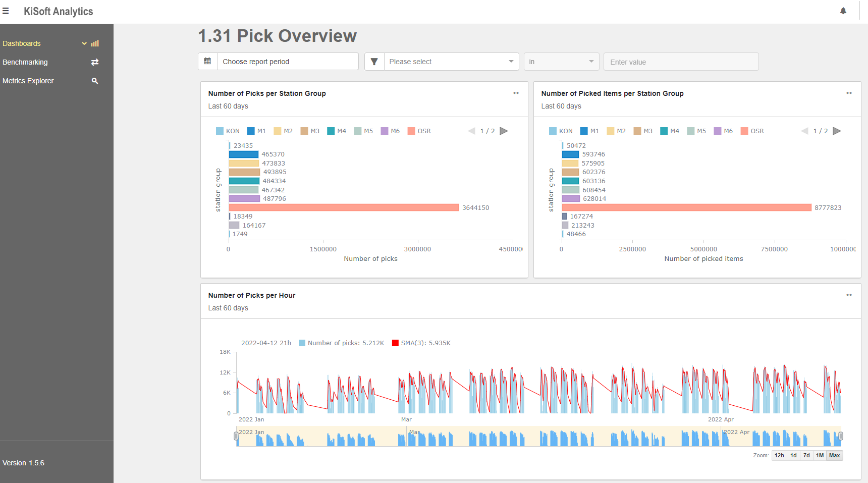Click left handle of timeline range slider
This screenshot has height=483, width=868.
[x=236, y=436]
